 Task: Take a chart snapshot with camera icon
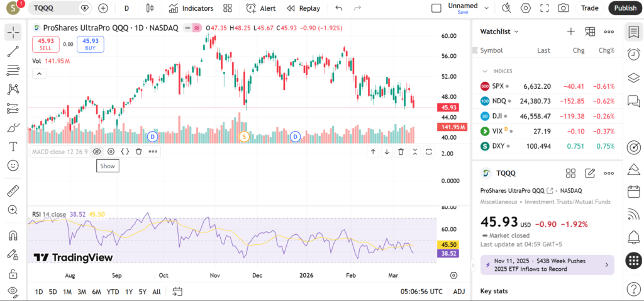point(563,8)
